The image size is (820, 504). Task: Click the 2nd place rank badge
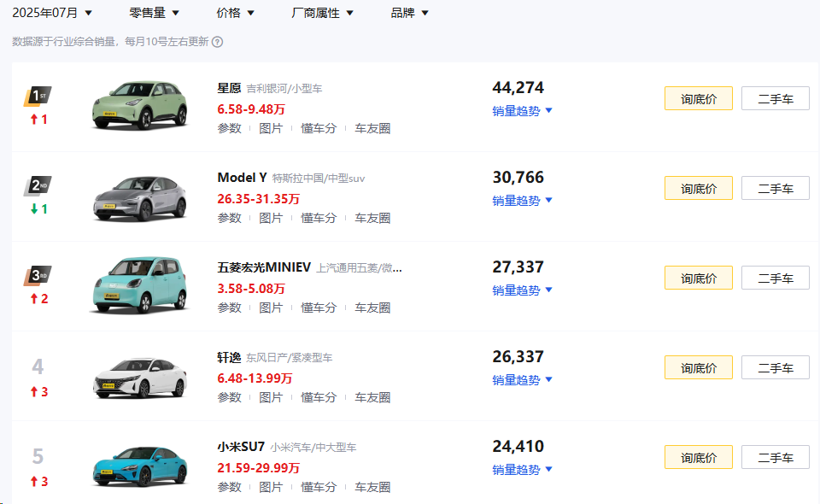tap(38, 185)
